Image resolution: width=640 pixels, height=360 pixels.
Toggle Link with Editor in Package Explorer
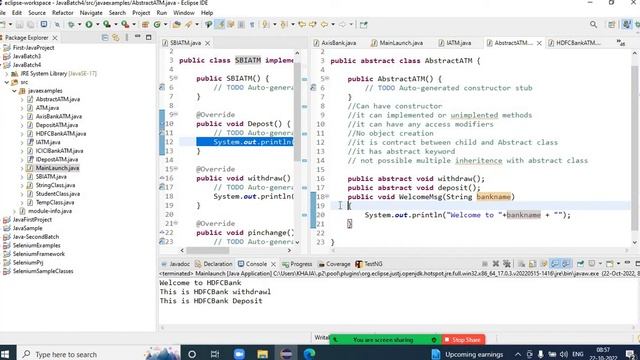coord(116,38)
